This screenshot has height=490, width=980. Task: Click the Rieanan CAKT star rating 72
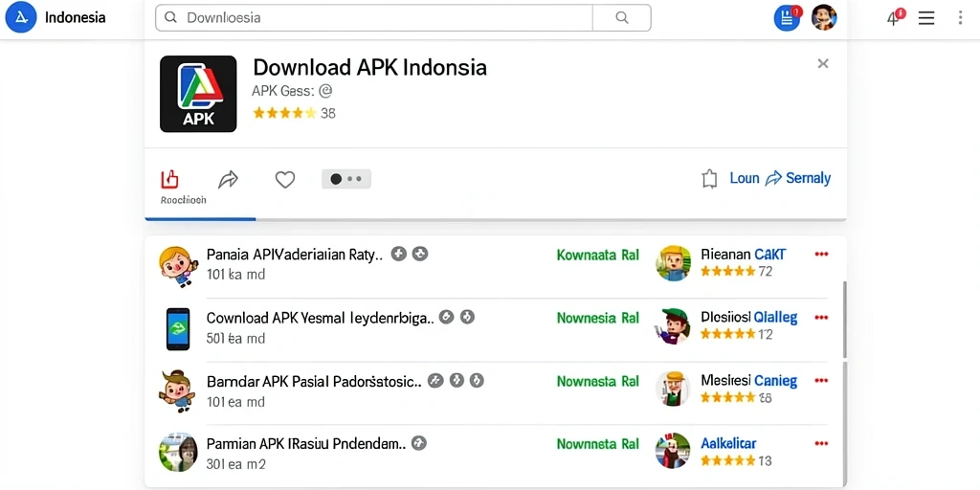click(736, 271)
